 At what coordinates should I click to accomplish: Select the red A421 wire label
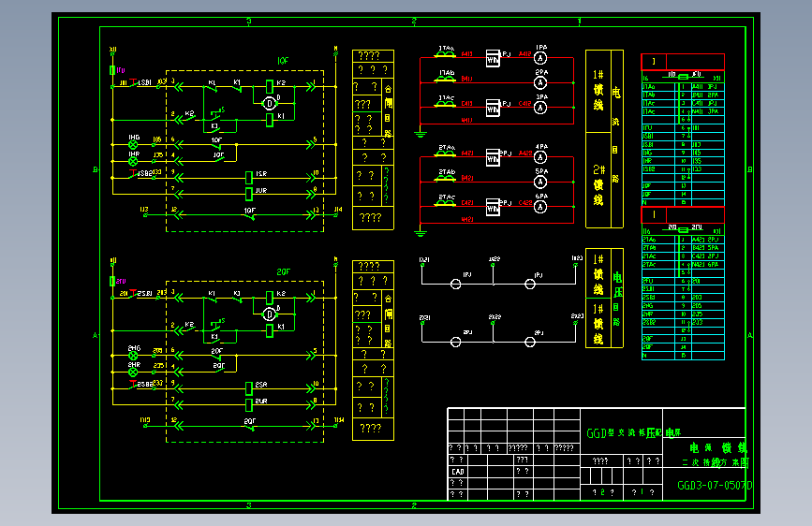(x=467, y=153)
